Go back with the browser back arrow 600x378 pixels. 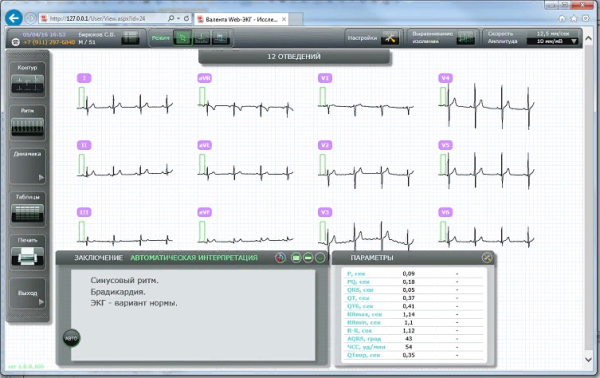point(14,18)
